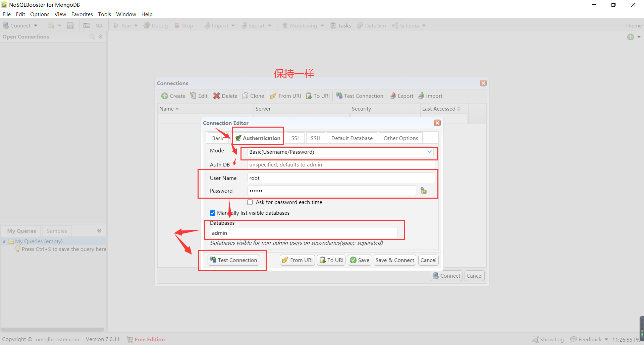Viewport: 644px width, 345px height.
Task: Uncheck Manually list visible databases
Action: [213, 213]
